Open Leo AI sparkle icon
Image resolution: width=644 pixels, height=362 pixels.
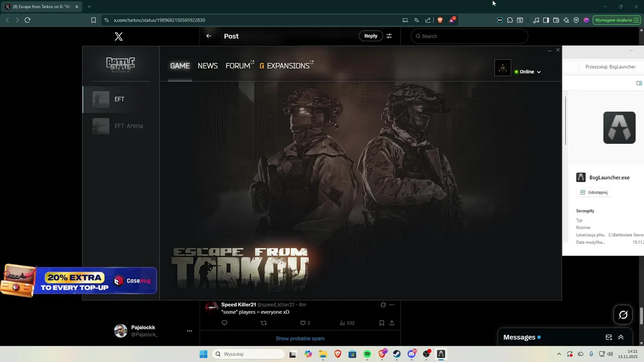pyautogui.click(x=566, y=20)
